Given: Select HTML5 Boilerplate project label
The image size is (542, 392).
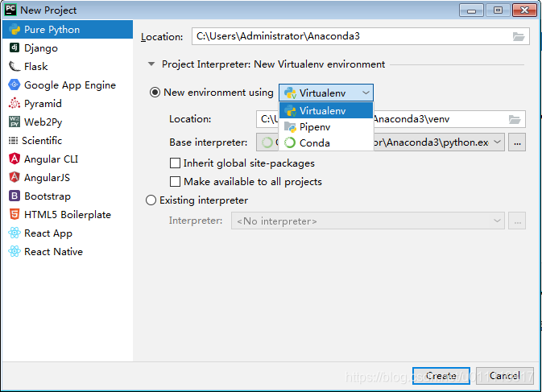Looking at the screenshot, I should [68, 214].
